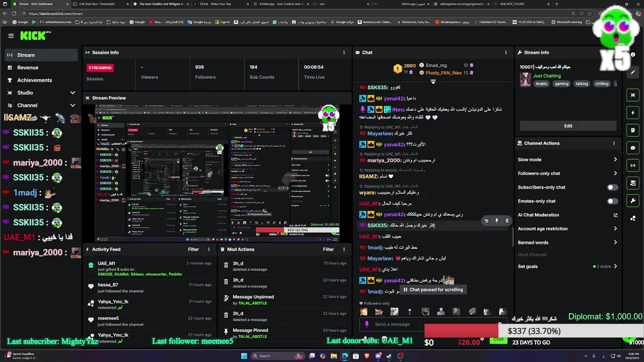Click the Stream Preview video thumbnail

[217, 173]
